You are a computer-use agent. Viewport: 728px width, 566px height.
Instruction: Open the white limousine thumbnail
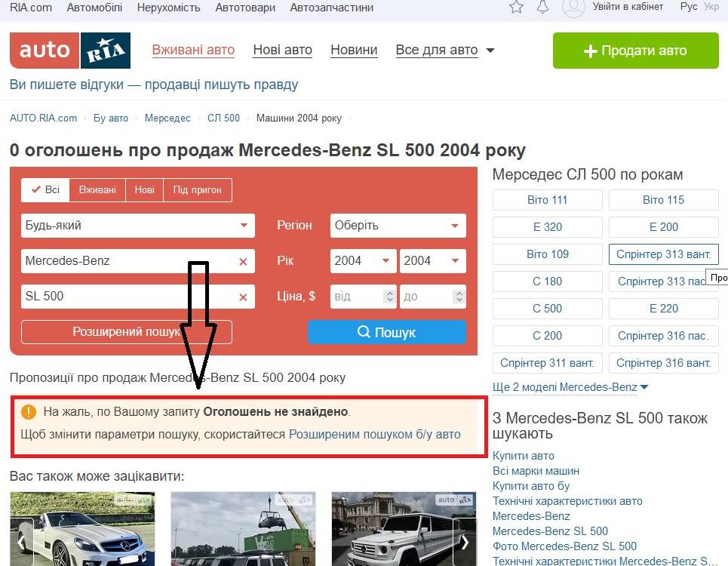404,529
